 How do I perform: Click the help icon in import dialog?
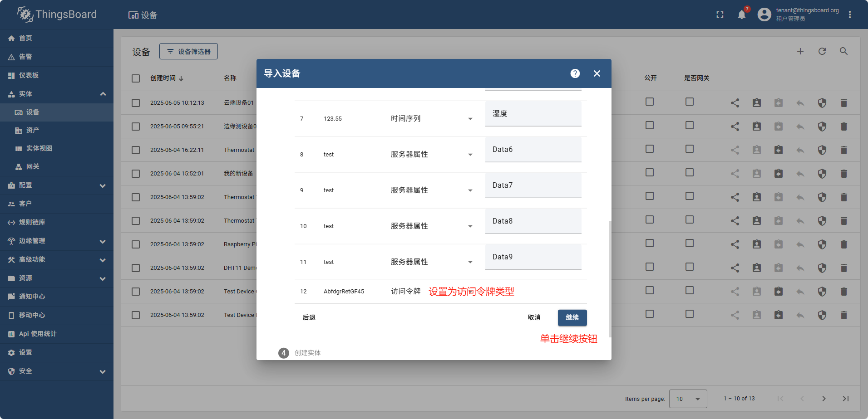click(x=575, y=73)
